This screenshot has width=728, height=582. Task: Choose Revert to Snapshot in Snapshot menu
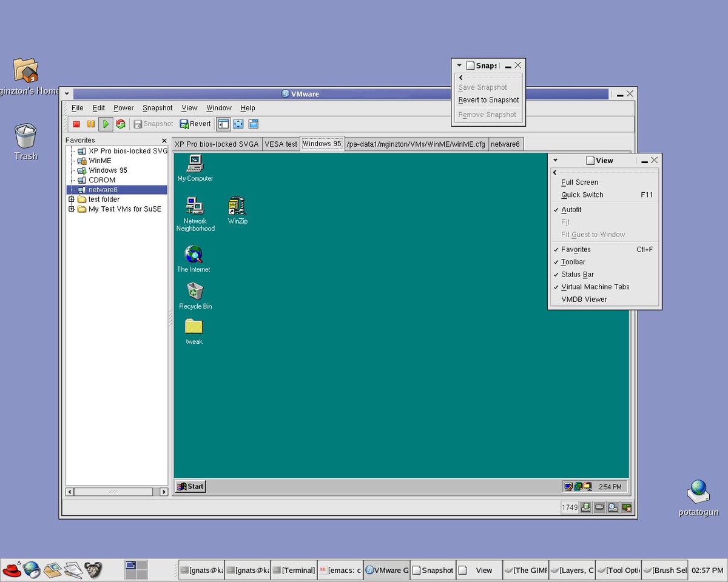pyautogui.click(x=488, y=100)
